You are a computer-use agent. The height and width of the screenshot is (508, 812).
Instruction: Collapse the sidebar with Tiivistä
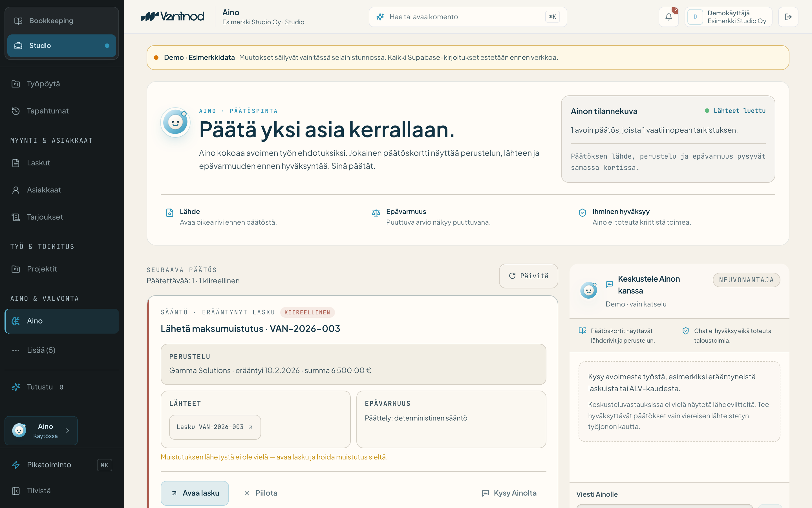62,491
